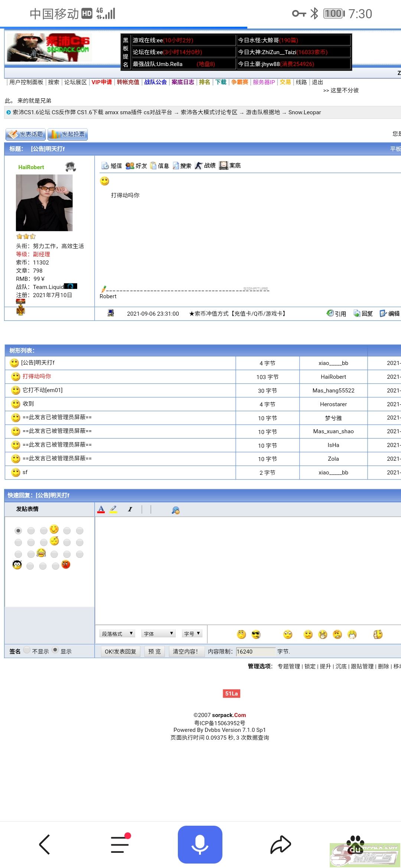Expand the 字体 font dropdown
The height and width of the screenshot is (868, 401).
coord(159,634)
